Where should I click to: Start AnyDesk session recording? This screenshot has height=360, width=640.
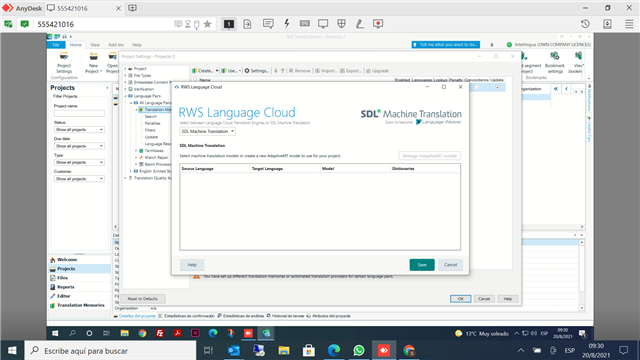[378, 24]
